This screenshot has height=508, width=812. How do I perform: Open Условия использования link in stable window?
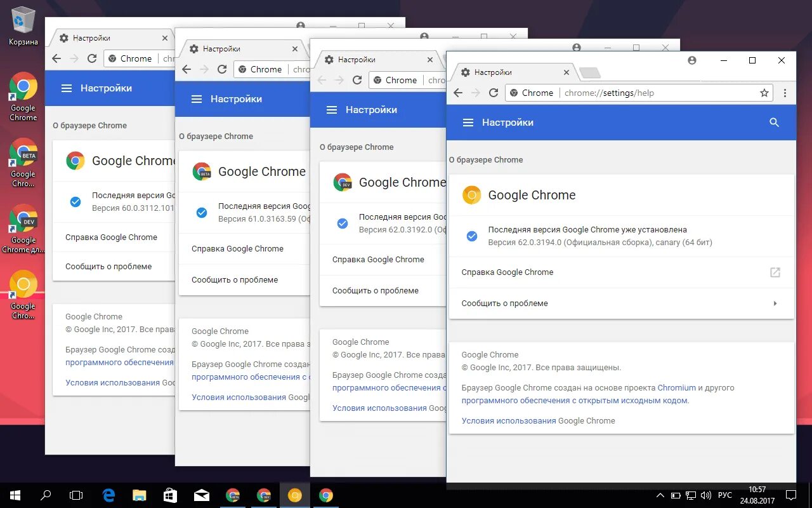pyautogui.click(x=112, y=383)
